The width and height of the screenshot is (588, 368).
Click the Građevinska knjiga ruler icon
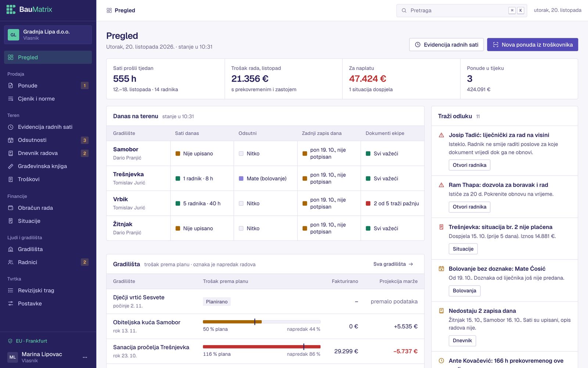(11, 166)
